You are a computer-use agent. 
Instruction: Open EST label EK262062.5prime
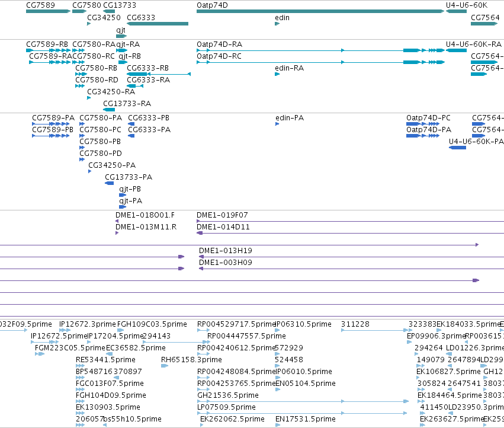232,419
